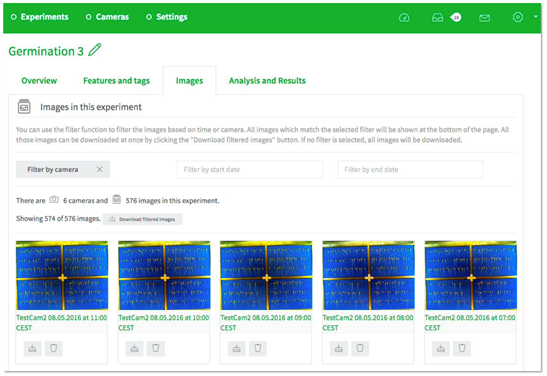Switch to the Analysis and Results tab
The image size is (547, 376).
267,81
